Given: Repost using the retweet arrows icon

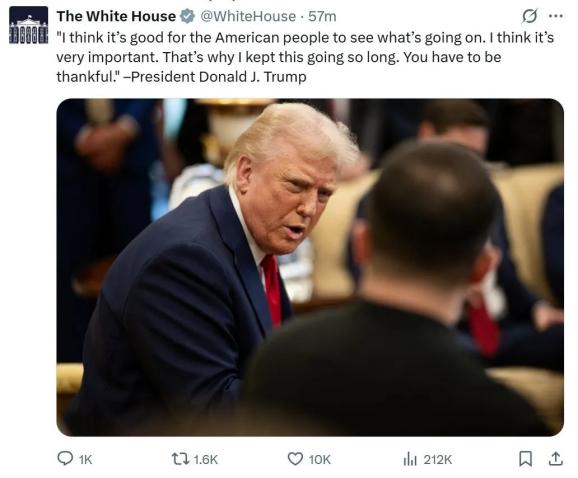Looking at the screenshot, I should 180,459.
